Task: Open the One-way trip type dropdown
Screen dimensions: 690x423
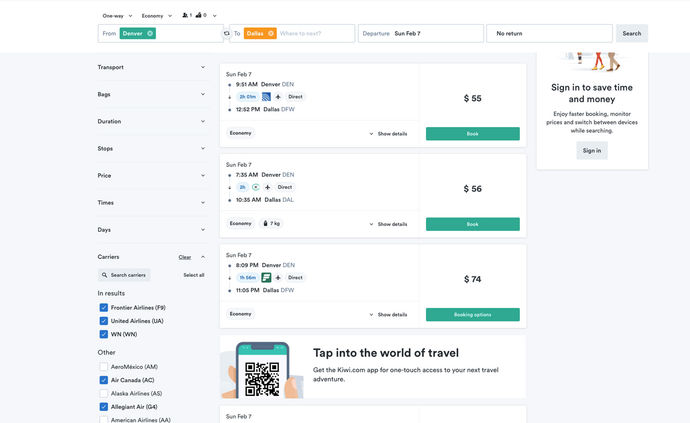Action: [115, 16]
